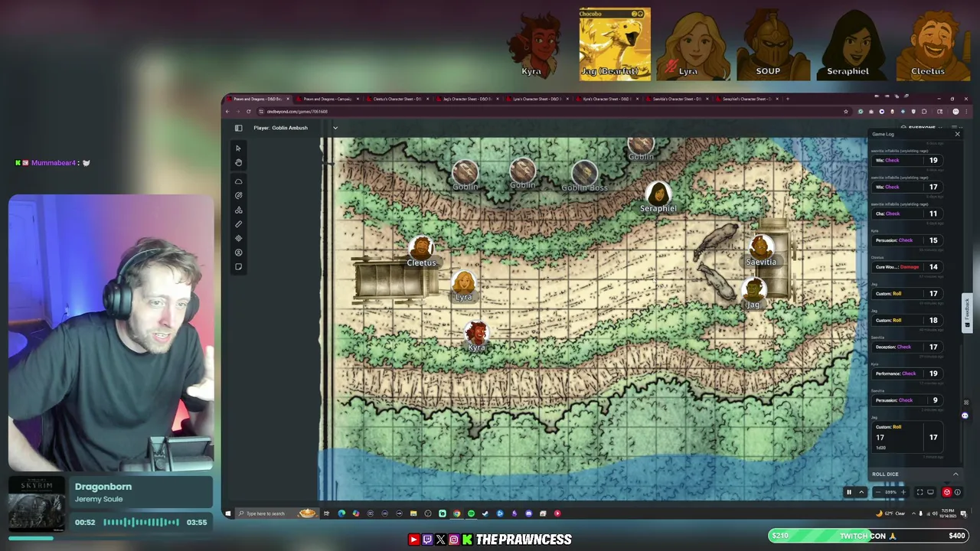Switch to Kyra's Character Sheet tab

pyautogui.click(x=606, y=99)
